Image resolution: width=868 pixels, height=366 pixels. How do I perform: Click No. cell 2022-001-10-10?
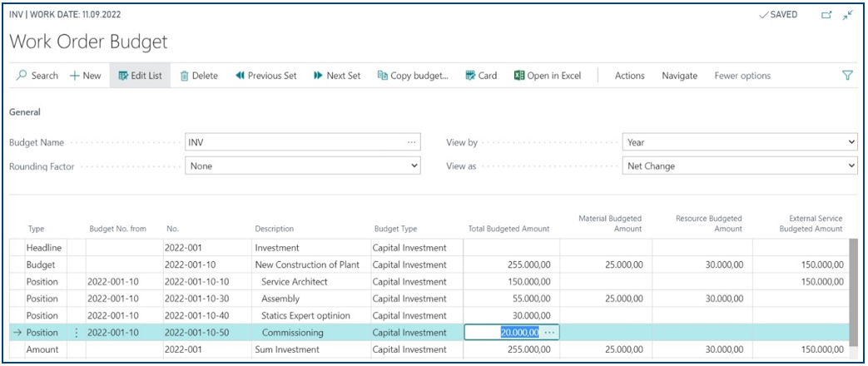coord(207,281)
